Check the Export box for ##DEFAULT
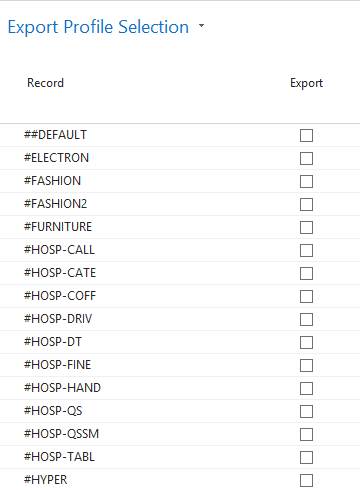Screen dimensions: 360x490 pyautogui.click(x=306, y=135)
